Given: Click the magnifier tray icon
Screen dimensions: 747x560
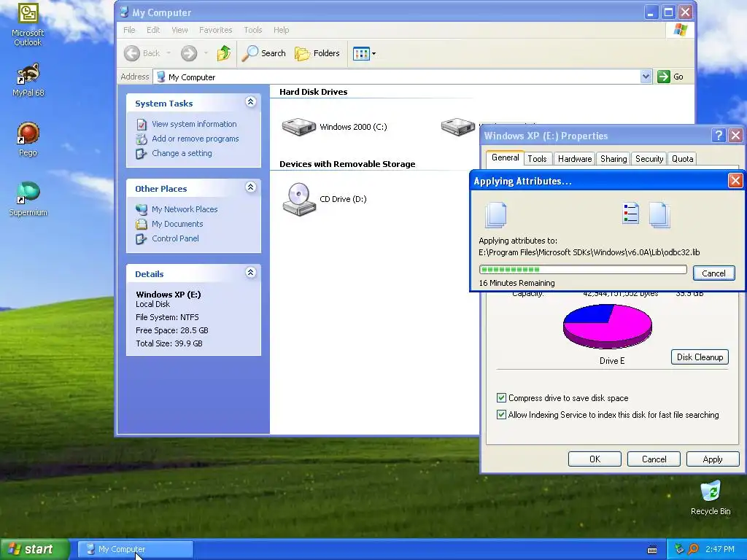Looking at the screenshot, I should 693,549.
